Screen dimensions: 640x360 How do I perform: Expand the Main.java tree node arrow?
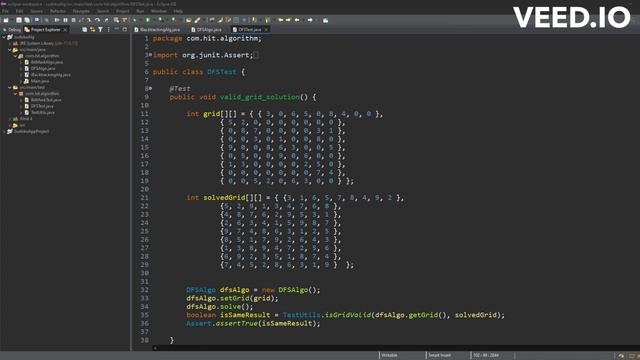coord(21,81)
